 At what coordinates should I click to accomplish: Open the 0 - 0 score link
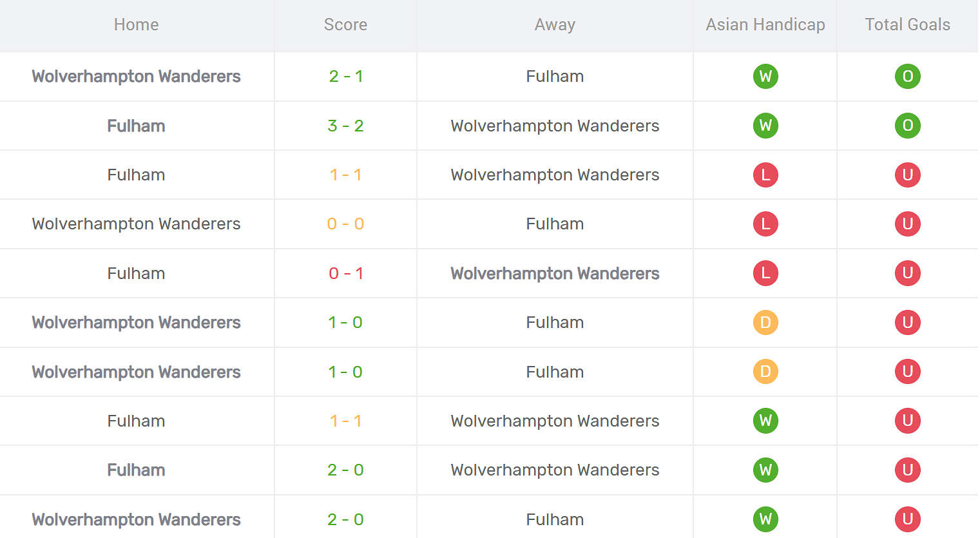345,224
